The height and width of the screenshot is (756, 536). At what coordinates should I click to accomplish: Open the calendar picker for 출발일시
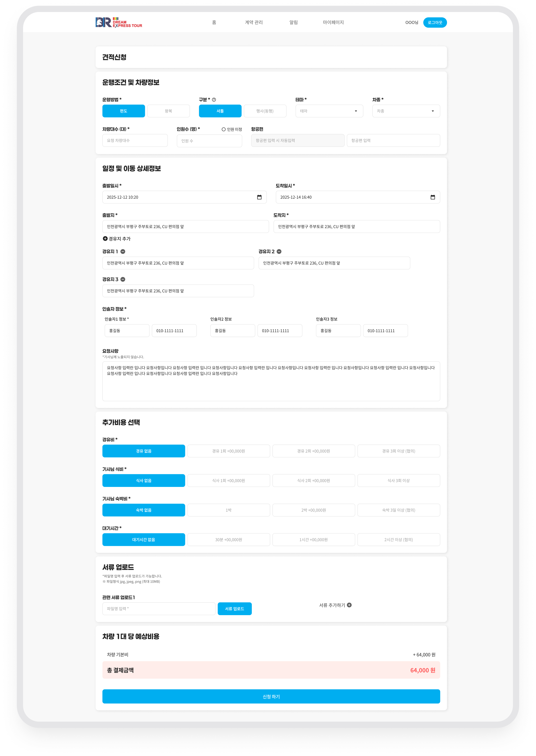click(259, 197)
